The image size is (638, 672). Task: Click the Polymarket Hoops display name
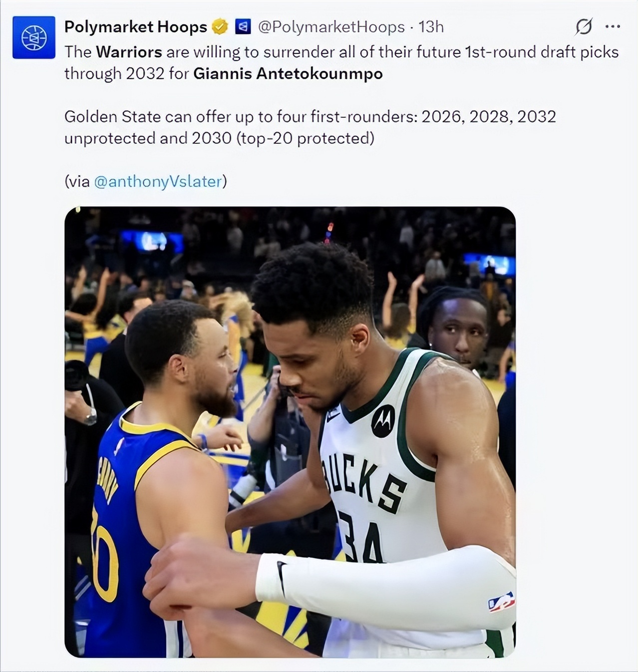(135, 27)
